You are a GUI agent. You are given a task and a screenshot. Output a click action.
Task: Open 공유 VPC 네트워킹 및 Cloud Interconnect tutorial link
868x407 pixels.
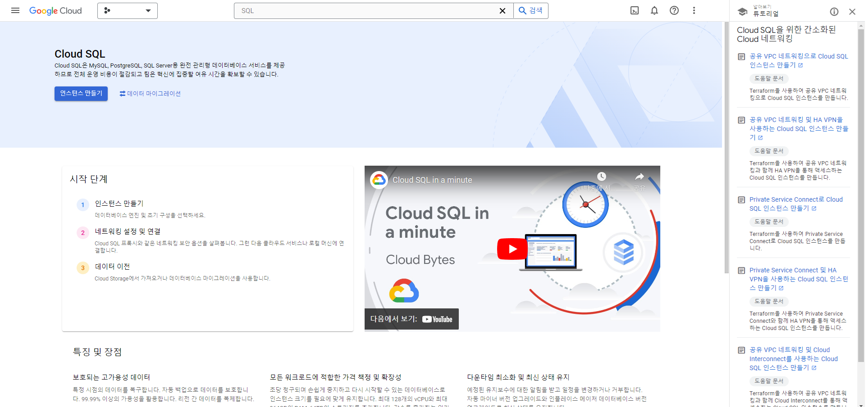(794, 359)
